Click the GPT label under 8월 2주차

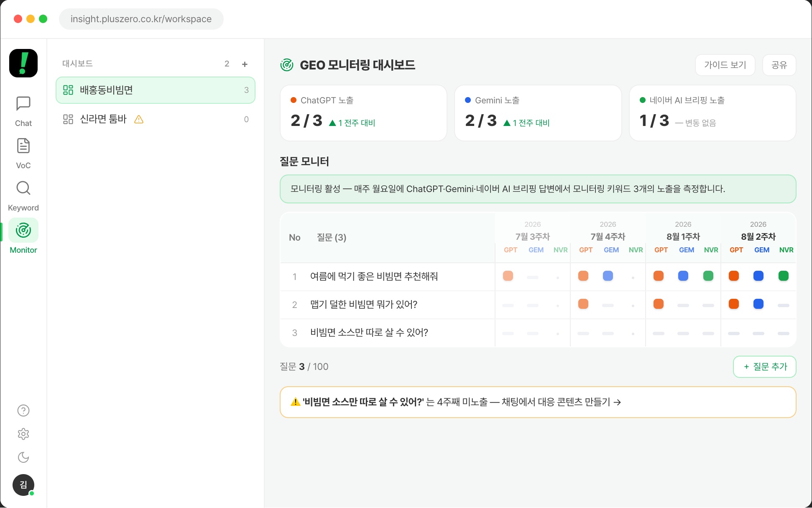click(736, 250)
